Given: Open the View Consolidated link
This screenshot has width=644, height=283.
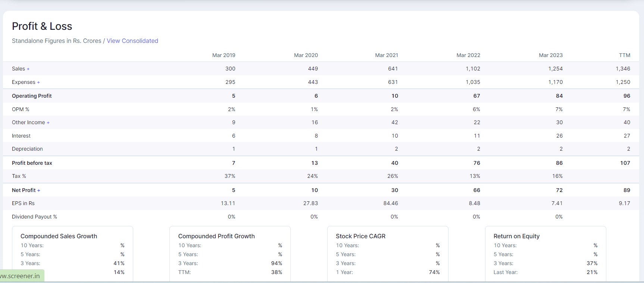Looking at the screenshot, I should [x=132, y=41].
